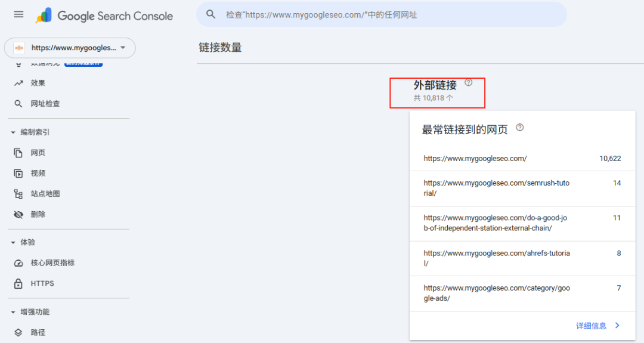644x343 pixels.
Task: Open the category/google-ads URL row
Action: click(x=522, y=293)
